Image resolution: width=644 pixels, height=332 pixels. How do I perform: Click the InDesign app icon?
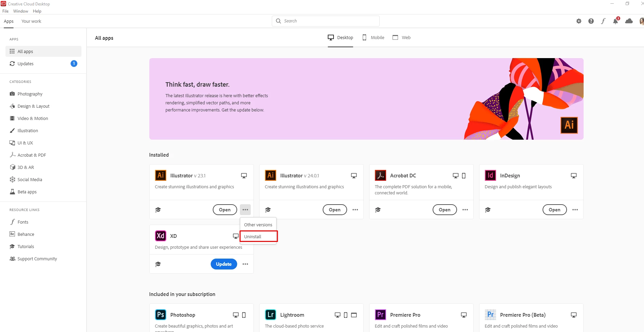[x=490, y=175]
